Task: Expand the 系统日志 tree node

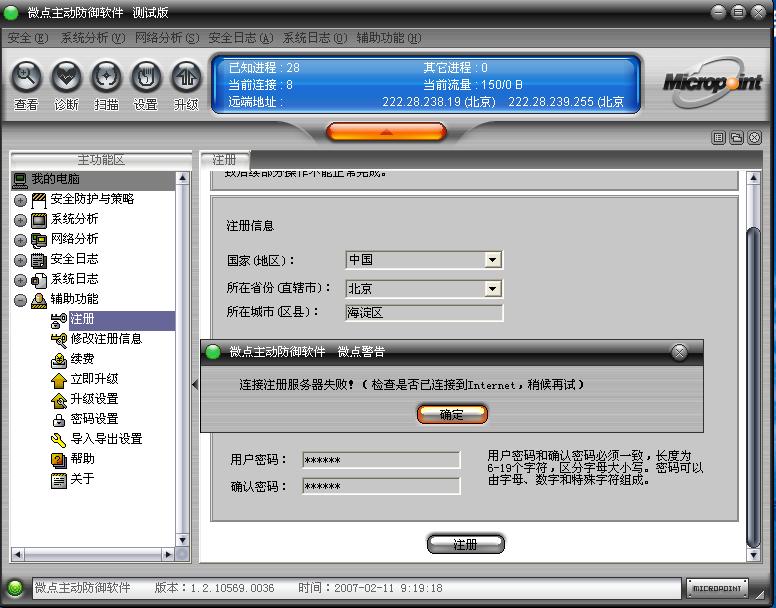Action: pos(20,280)
